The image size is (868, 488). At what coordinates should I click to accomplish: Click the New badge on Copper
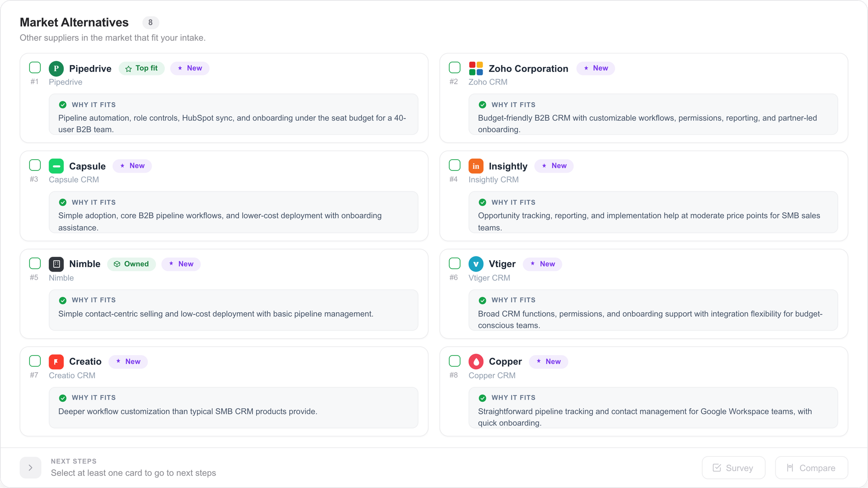[549, 362]
